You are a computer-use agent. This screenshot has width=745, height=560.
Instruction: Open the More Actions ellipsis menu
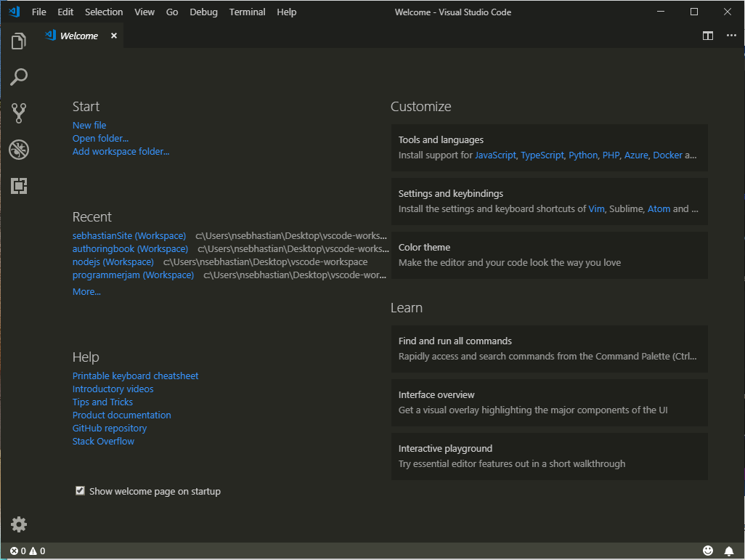(731, 36)
